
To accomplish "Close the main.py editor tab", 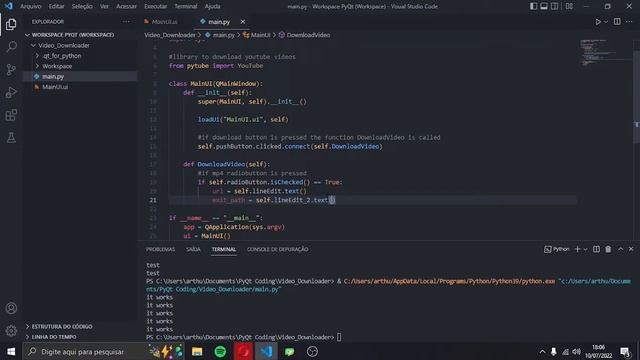I will tap(243, 22).
